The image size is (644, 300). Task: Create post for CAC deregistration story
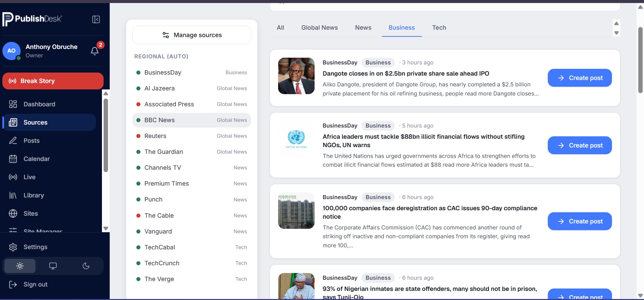580,221
